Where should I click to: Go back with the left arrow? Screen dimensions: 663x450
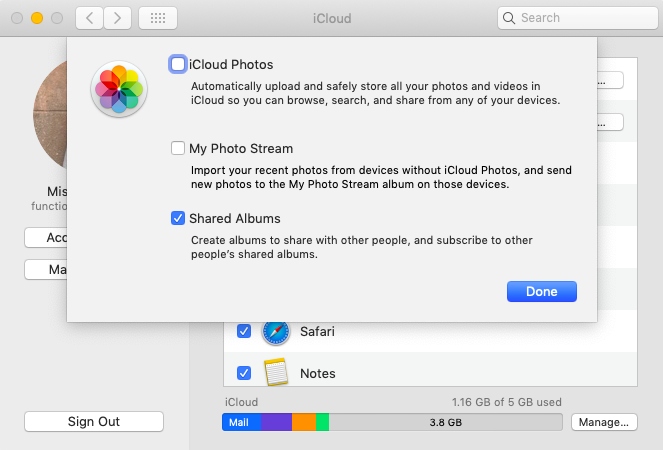click(x=89, y=18)
